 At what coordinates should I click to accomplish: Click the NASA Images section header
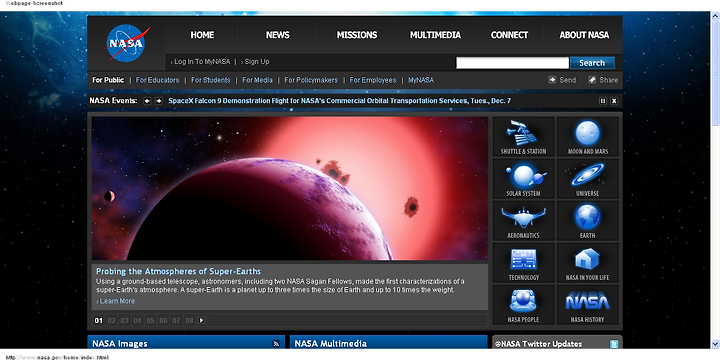[120, 343]
